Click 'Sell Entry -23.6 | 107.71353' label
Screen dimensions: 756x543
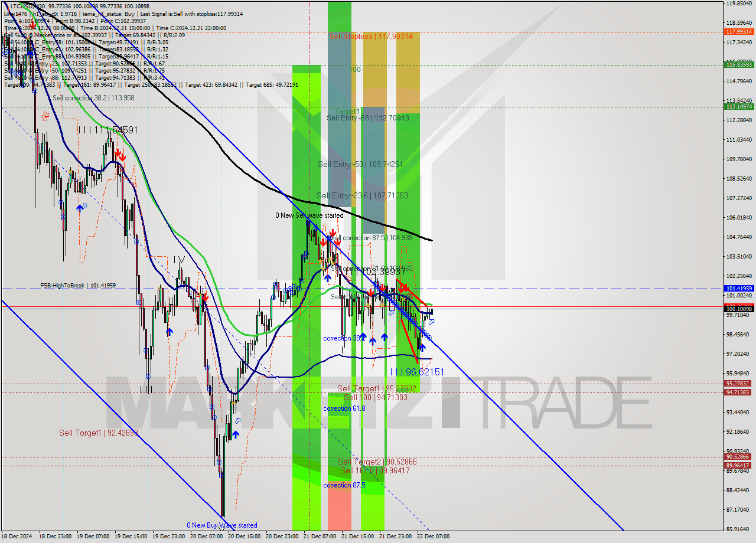(362, 195)
